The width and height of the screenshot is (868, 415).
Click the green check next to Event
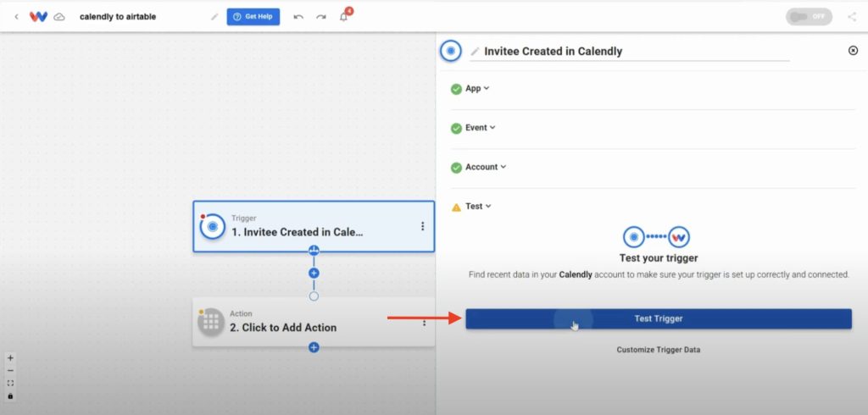456,129
